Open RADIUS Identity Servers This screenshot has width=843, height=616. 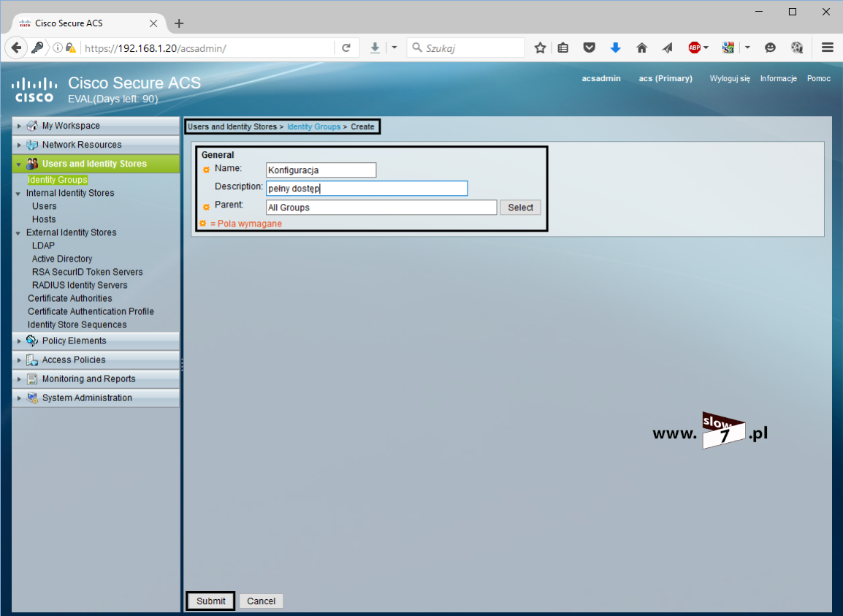click(80, 285)
